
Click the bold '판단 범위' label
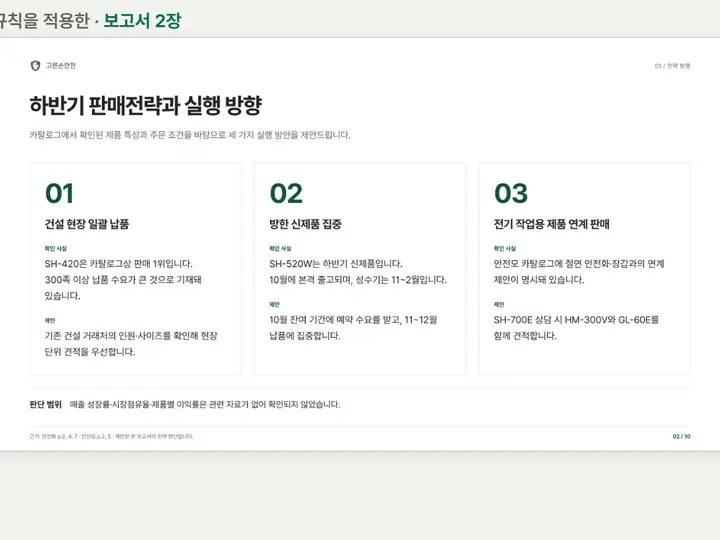[x=45, y=404]
